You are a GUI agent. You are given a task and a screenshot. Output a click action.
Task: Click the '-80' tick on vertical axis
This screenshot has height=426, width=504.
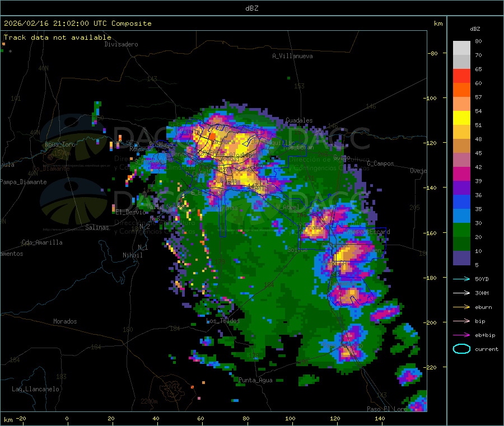[432, 53]
